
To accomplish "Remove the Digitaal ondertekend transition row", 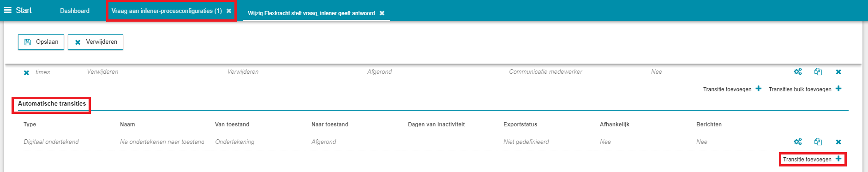I will coord(838,142).
